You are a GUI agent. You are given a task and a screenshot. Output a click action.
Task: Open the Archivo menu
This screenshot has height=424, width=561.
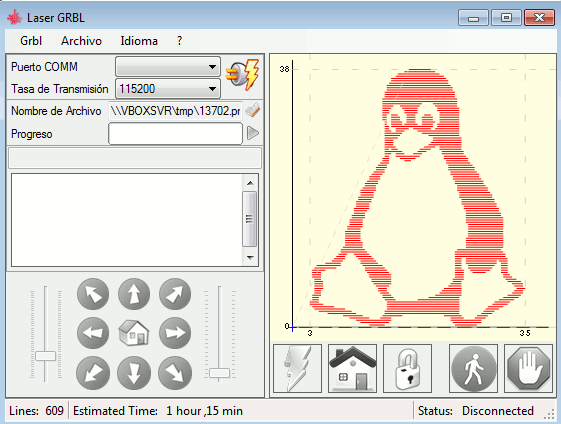pyautogui.click(x=81, y=41)
